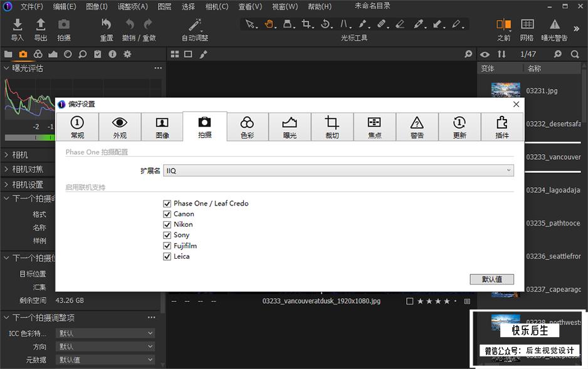Screen dimensions: 588x369
Task: Click the exposure meter bar
Action: tap(29, 137)
